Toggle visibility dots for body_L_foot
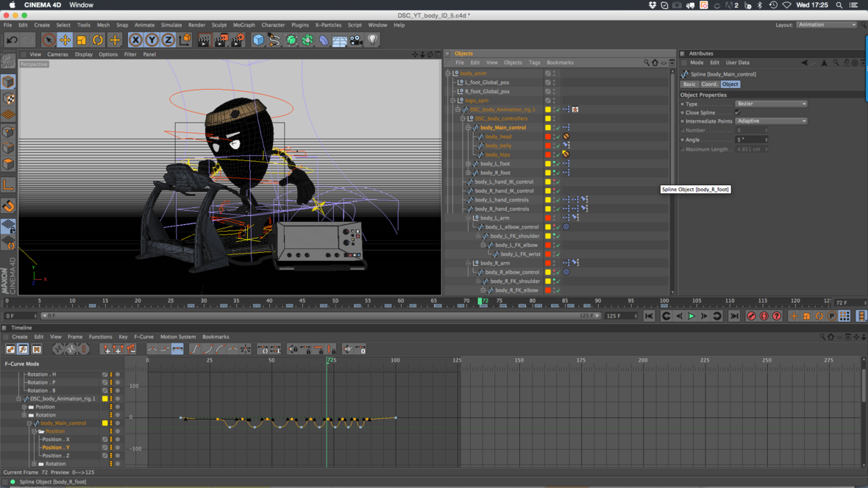The image size is (868, 488). click(x=554, y=164)
